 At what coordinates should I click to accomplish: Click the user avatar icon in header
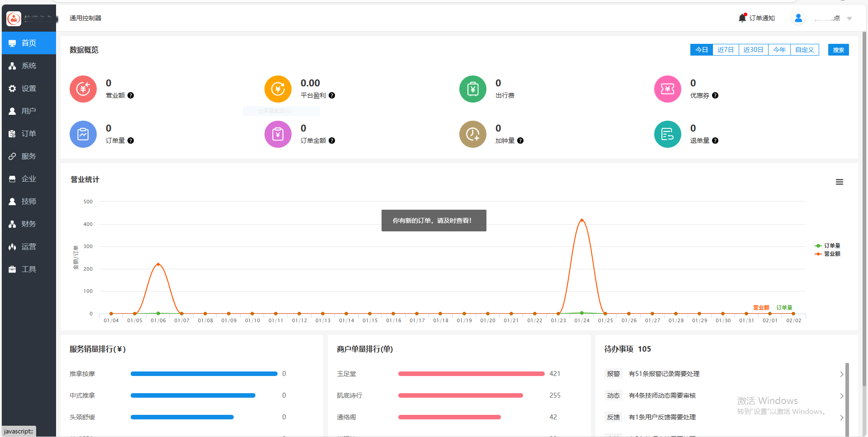[798, 18]
